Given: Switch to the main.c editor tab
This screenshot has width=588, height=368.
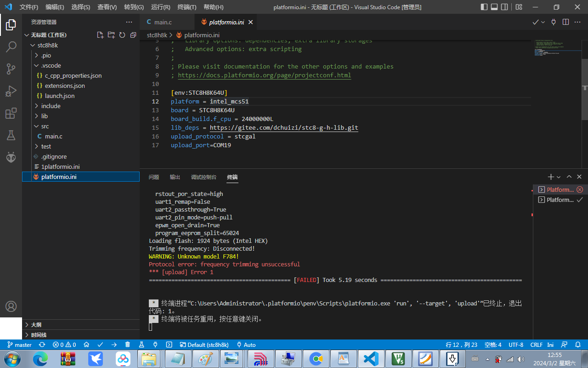Looking at the screenshot, I should [163, 22].
